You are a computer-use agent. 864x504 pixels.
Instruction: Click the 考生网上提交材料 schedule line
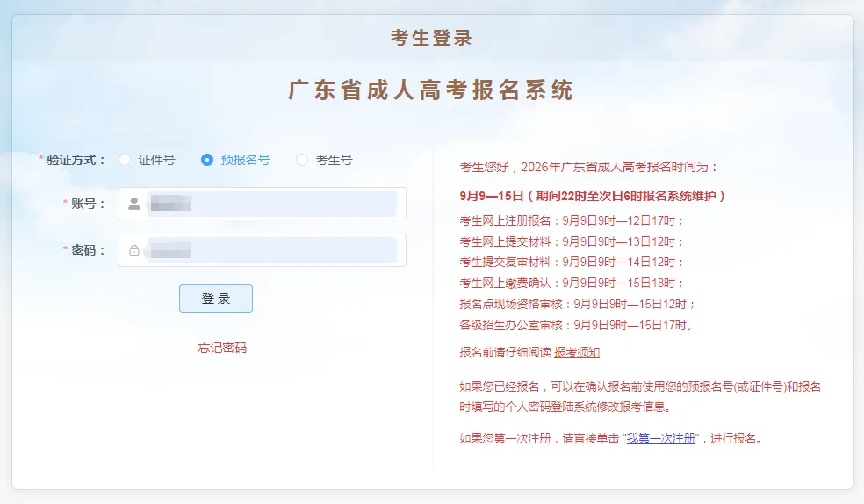coord(572,241)
